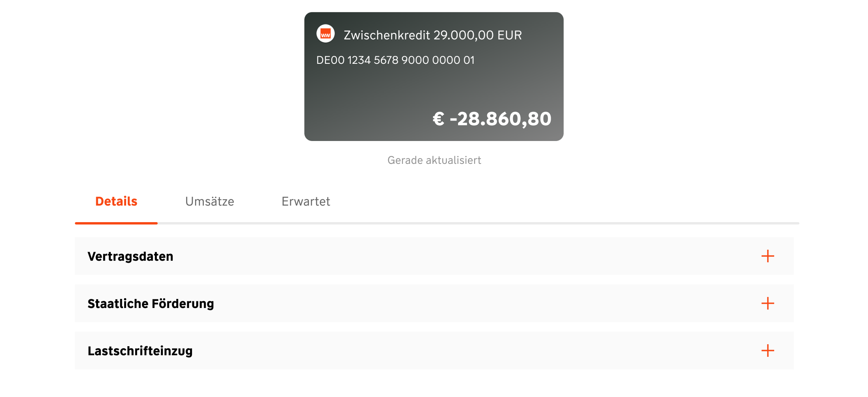This screenshot has width=868, height=397.
Task: Click the plus icon beside Lastschrifteinzug
Action: tap(767, 351)
